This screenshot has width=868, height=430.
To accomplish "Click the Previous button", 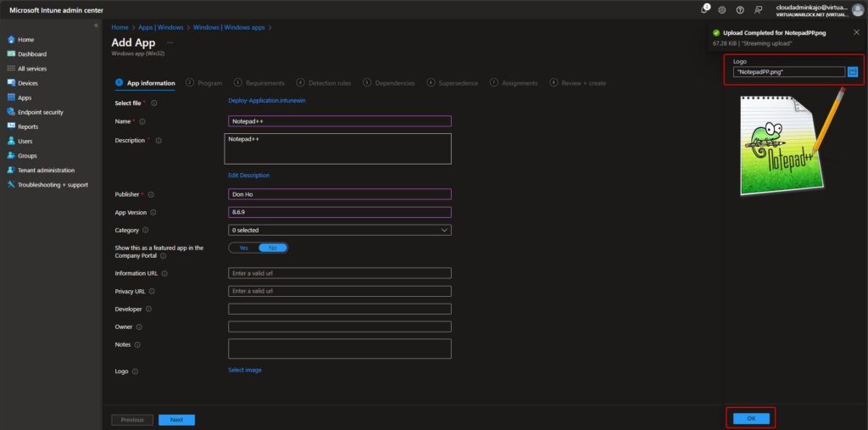I will [132, 420].
